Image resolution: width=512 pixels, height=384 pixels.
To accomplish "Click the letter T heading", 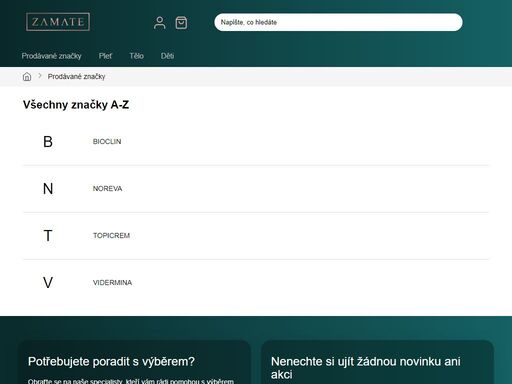I will coord(48,236).
